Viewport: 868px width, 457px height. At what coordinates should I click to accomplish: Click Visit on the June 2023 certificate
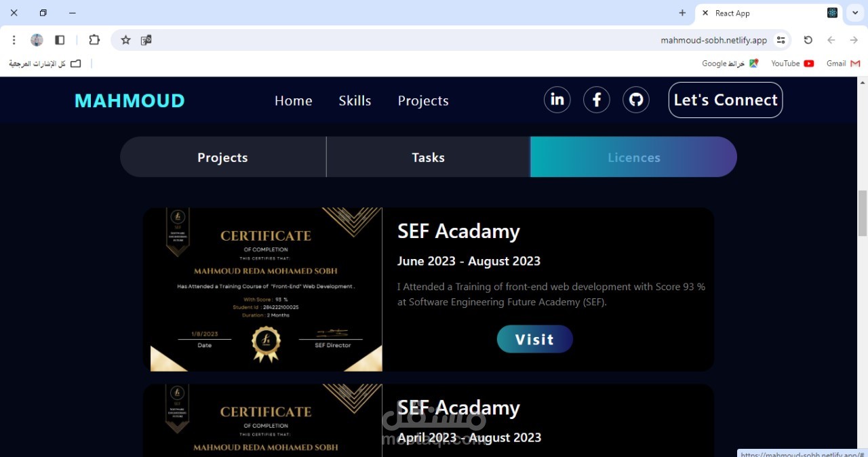534,339
